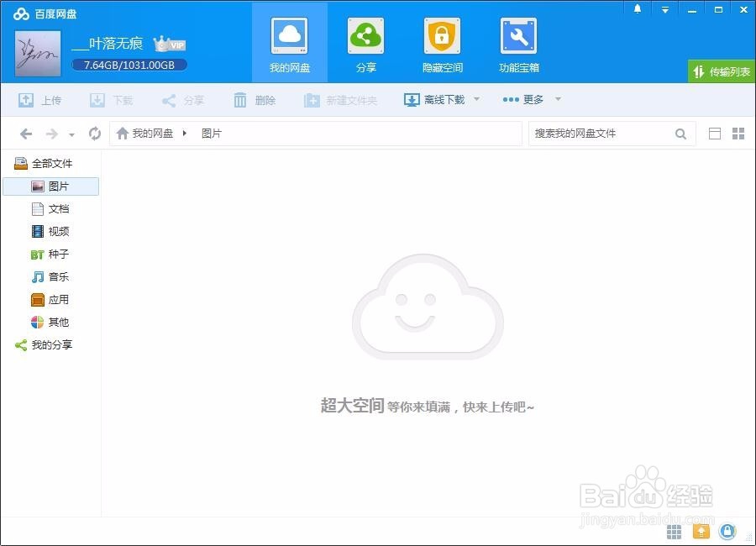Switch to grid view layout

pyautogui.click(x=739, y=133)
